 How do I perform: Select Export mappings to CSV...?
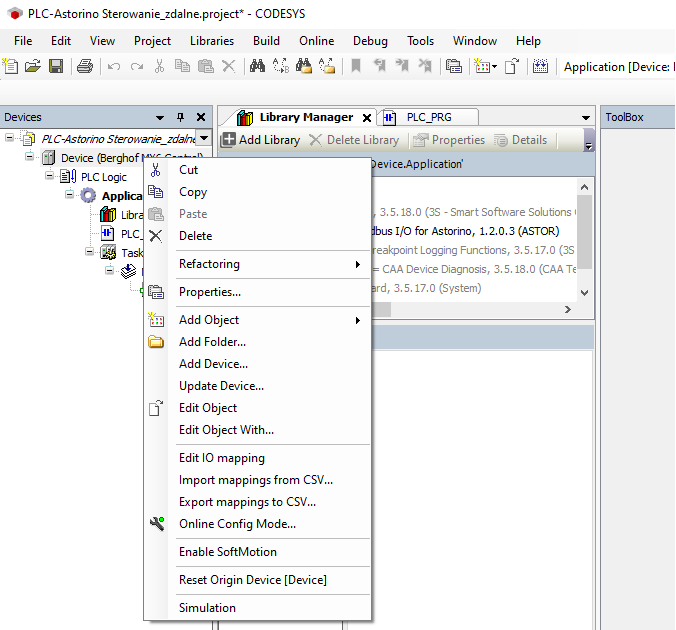click(258, 502)
